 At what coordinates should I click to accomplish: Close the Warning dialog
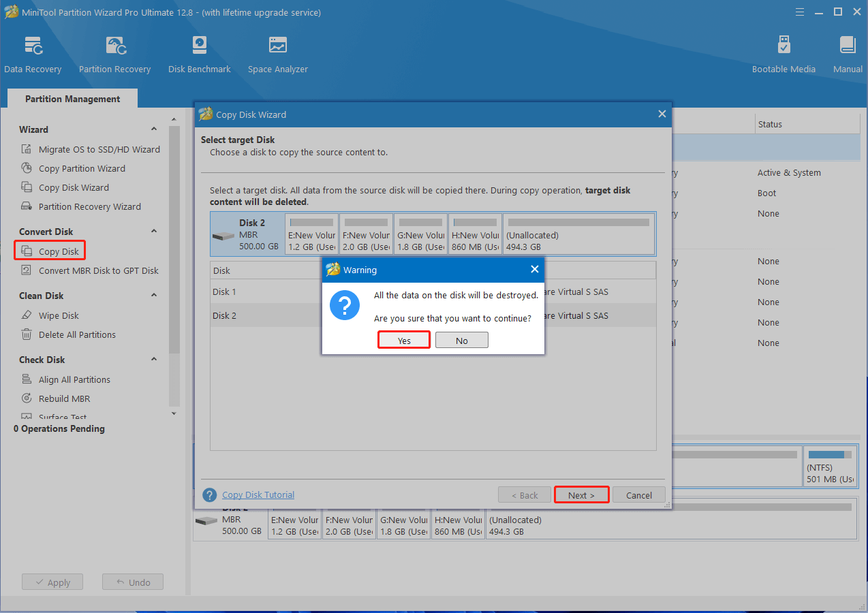(535, 270)
